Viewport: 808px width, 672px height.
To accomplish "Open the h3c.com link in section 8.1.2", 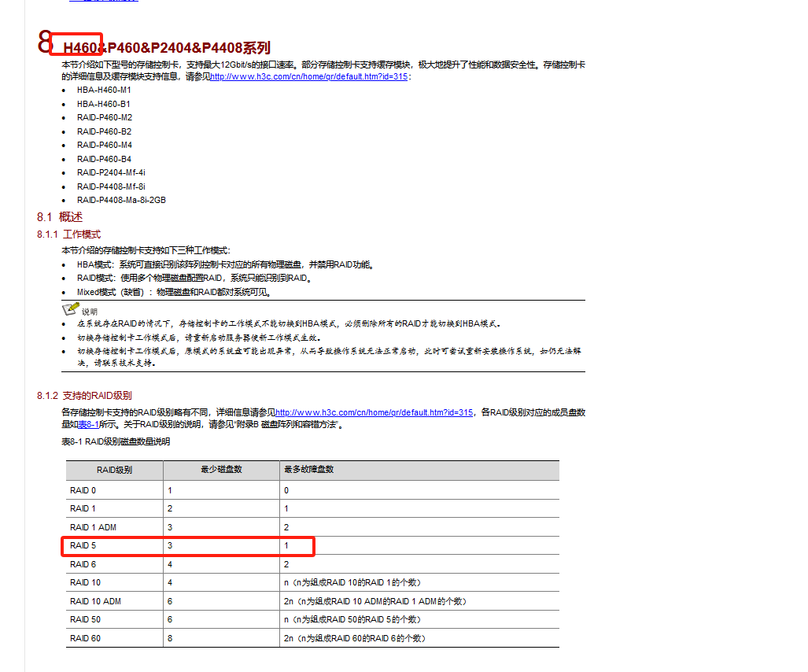I will click(x=374, y=413).
